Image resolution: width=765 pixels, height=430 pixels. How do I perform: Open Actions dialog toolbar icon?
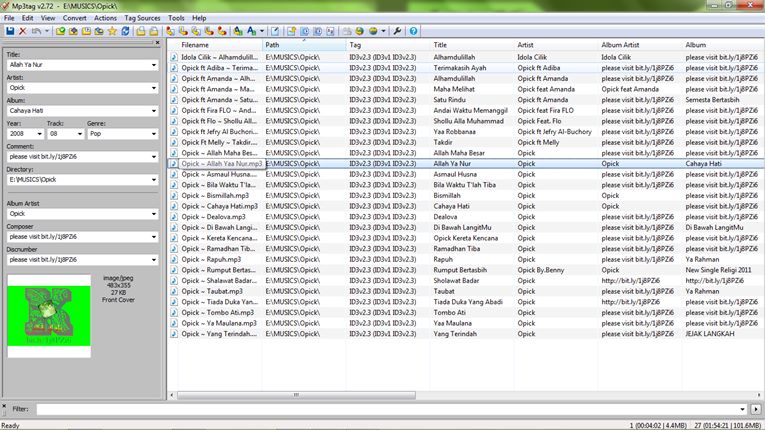238,31
